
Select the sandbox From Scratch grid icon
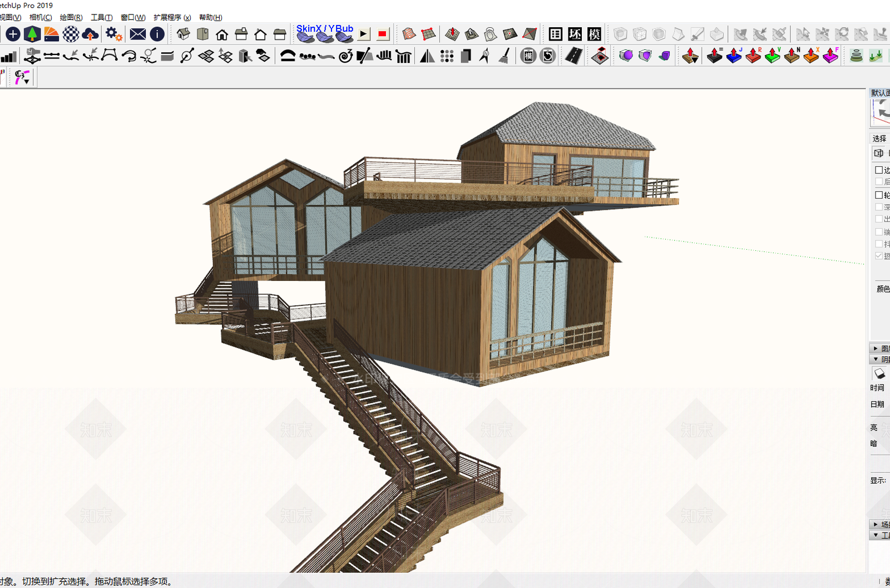click(428, 34)
